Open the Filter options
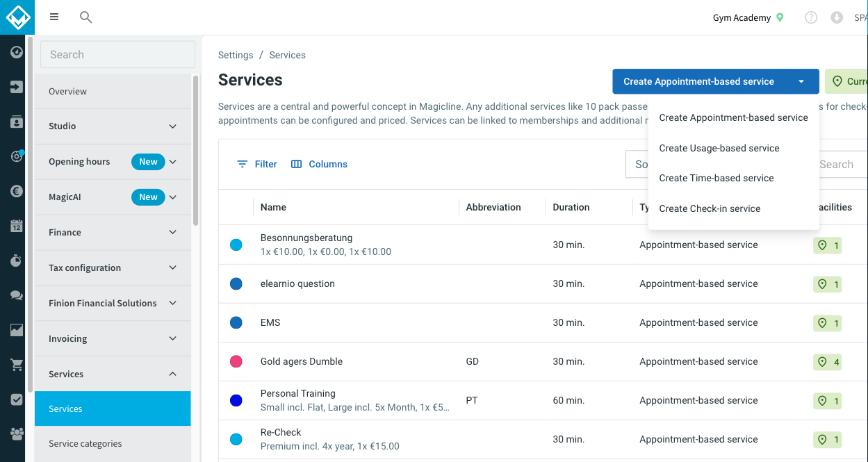The image size is (868, 462). [257, 165]
